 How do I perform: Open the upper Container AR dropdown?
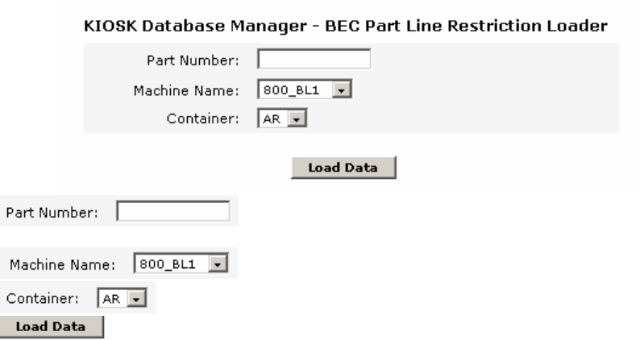click(276, 119)
